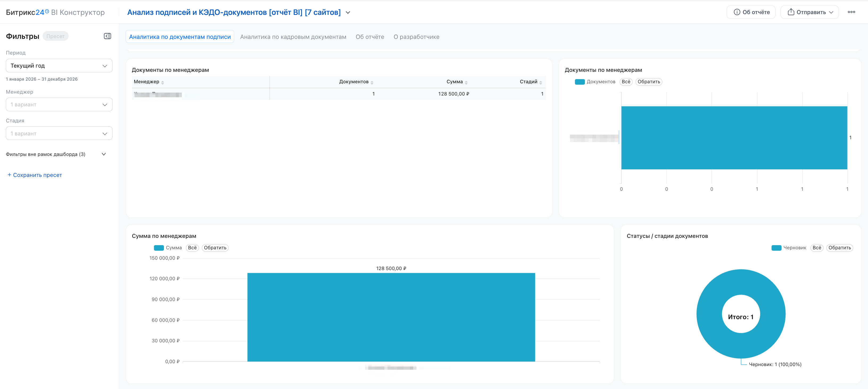Click Обратить in Статусы / стадии legend
868x389 pixels.
(x=839, y=248)
